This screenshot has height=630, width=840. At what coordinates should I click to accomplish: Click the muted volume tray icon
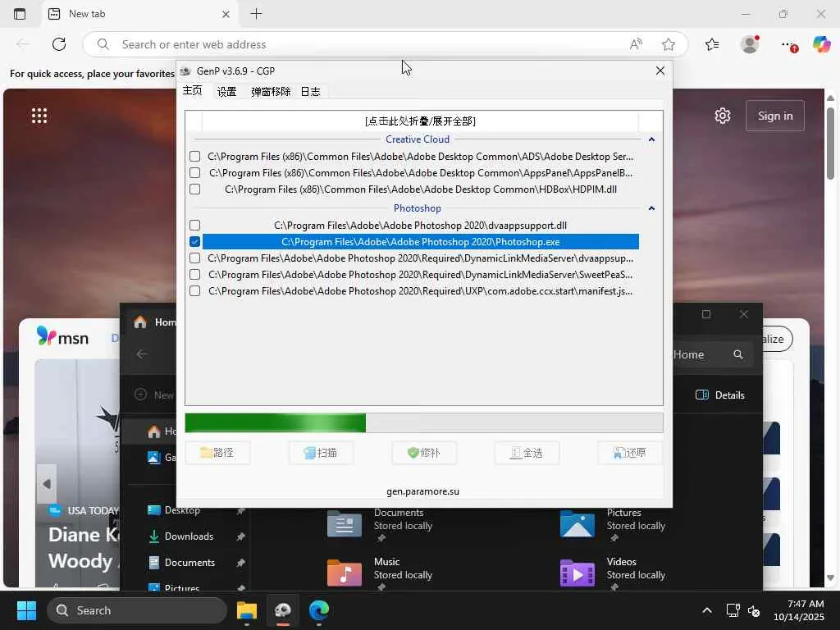pyautogui.click(x=754, y=610)
